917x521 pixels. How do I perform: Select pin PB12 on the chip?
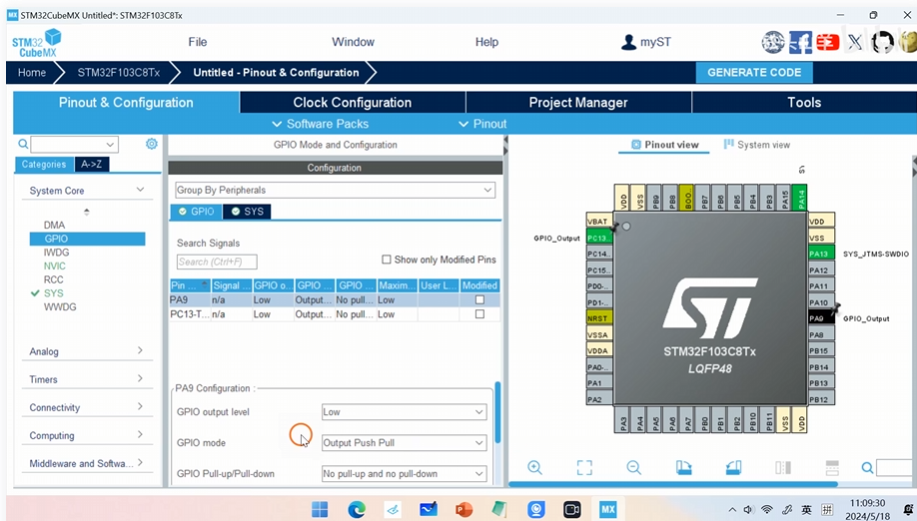[821, 399]
